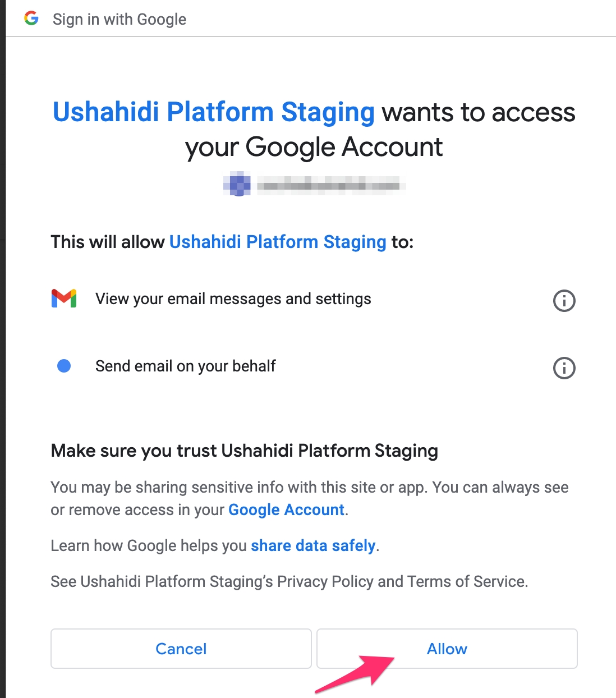Select the Allow button

[x=447, y=649]
